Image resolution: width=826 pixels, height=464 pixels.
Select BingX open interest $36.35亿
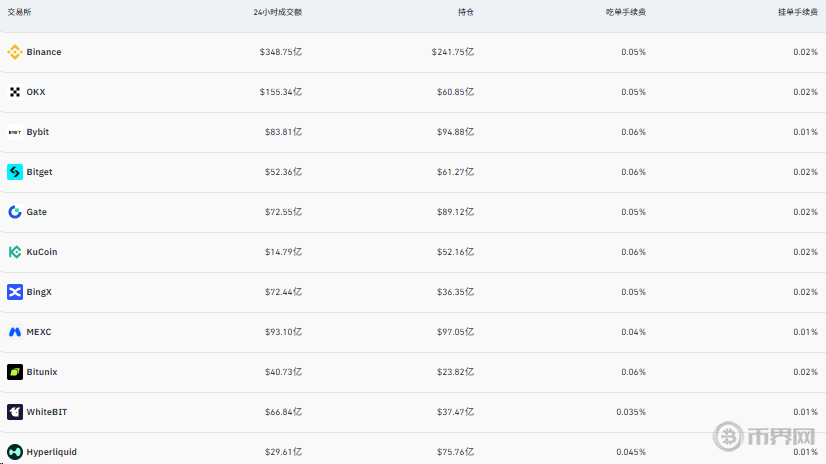point(455,292)
